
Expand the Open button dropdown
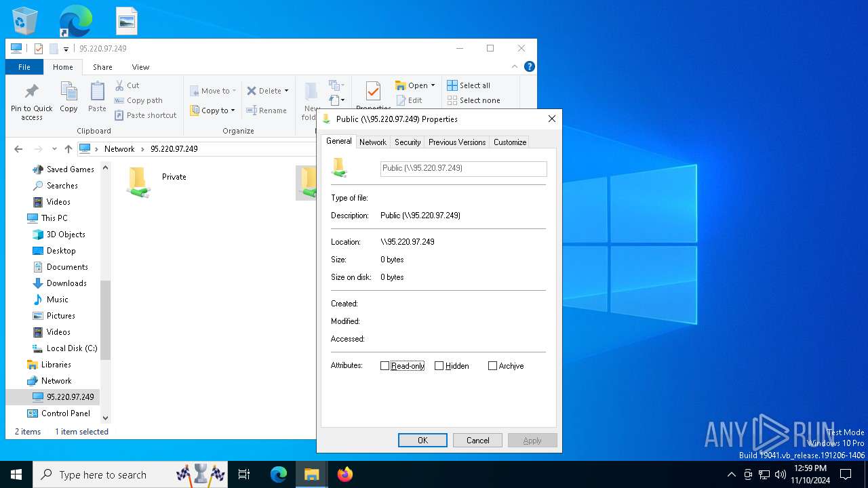tap(433, 85)
